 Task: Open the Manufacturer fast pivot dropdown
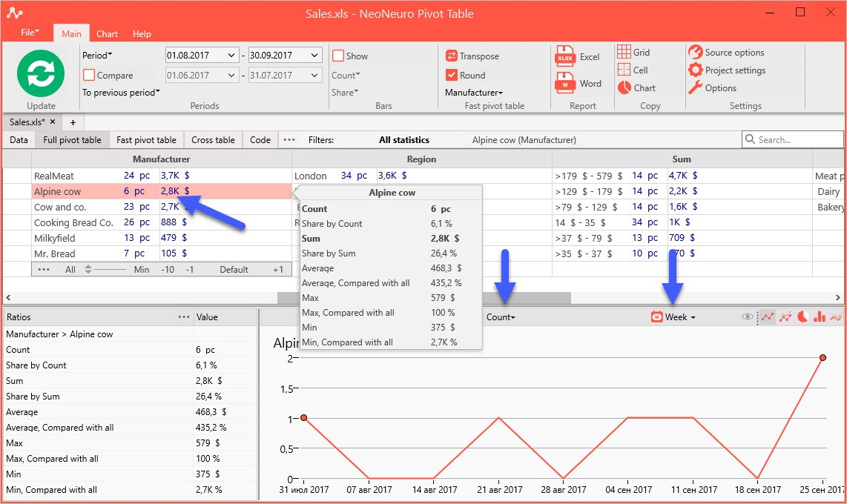(474, 92)
